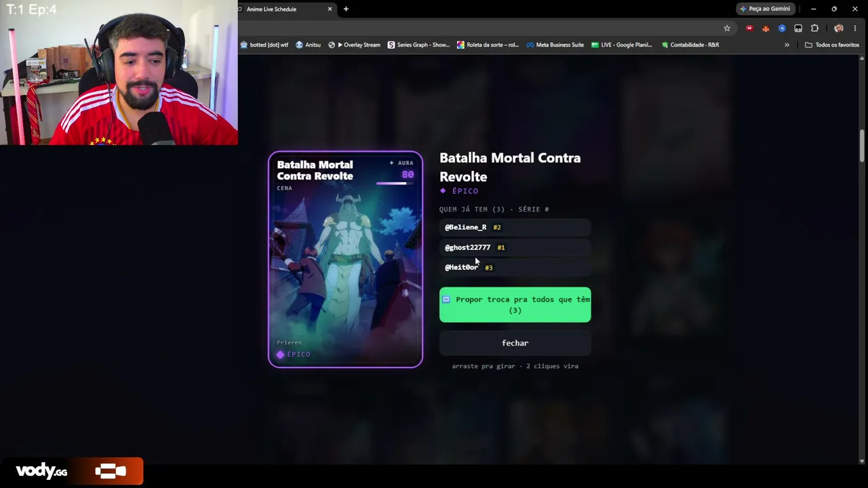Close the Anime Live Schedule tab
Screen dimensions: 868x488
[x=330, y=9]
